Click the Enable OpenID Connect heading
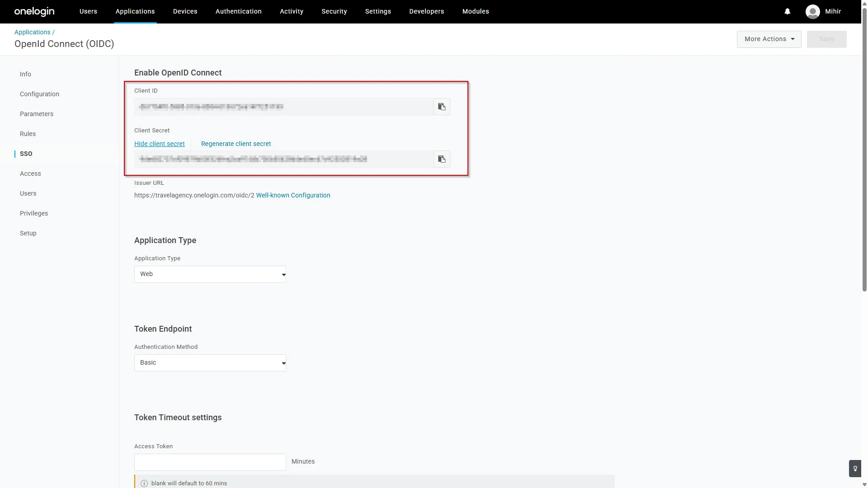868x488 pixels. pos(178,73)
